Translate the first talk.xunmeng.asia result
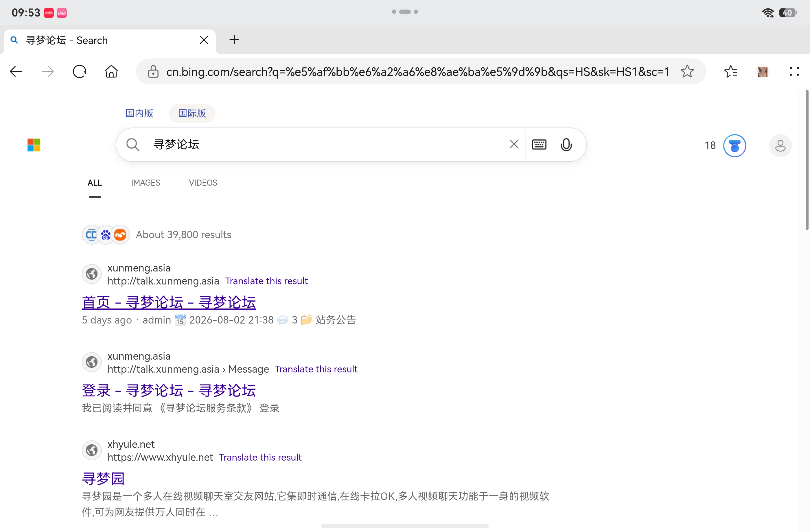810x532 pixels. 266,281
